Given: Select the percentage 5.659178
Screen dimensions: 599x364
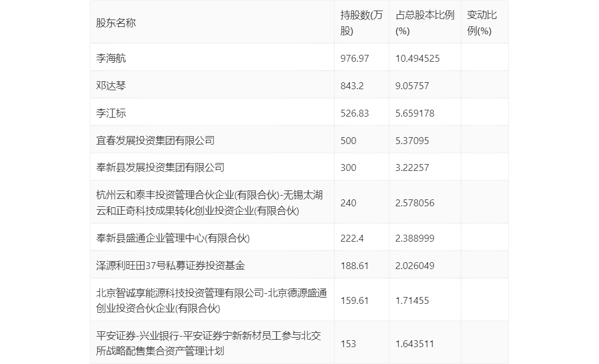Looking at the screenshot, I should click(415, 113).
